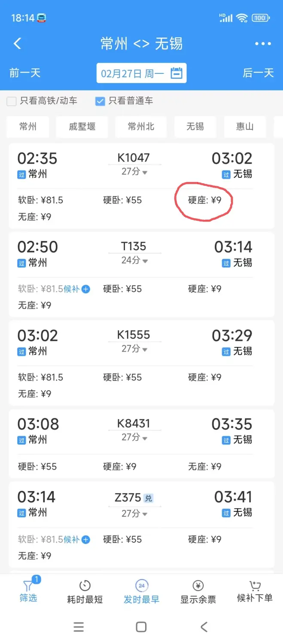Image resolution: width=283 pixels, height=644 pixels.
Task: Tap Android recent apps menu button
Action: click(79, 627)
